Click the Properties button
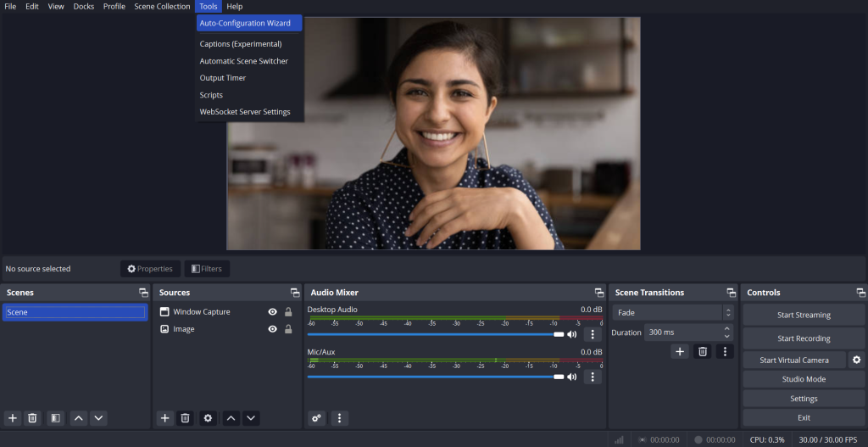Image resolution: width=868 pixels, height=447 pixels. pos(150,269)
